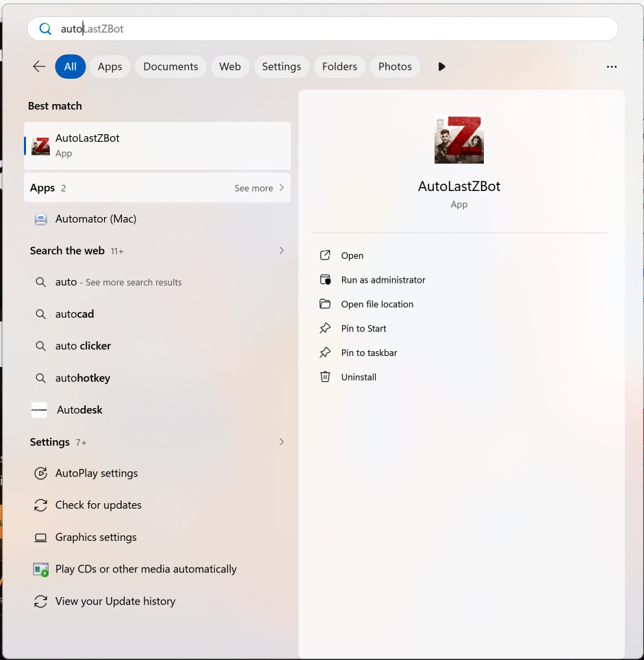Image resolution: width=644 pixels, height=660 pixels.
Task: Click the Autodesk logo icon
Action: 39,410
